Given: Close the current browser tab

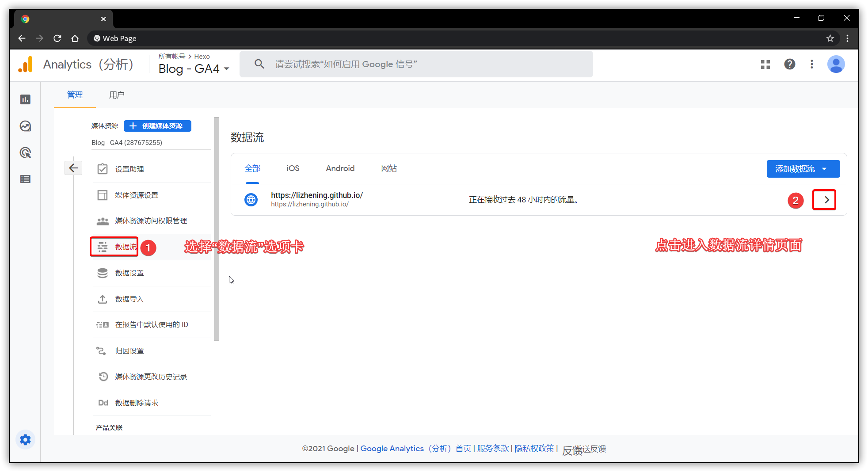Looking at the screenshot, I should click(x=103, y=19).
